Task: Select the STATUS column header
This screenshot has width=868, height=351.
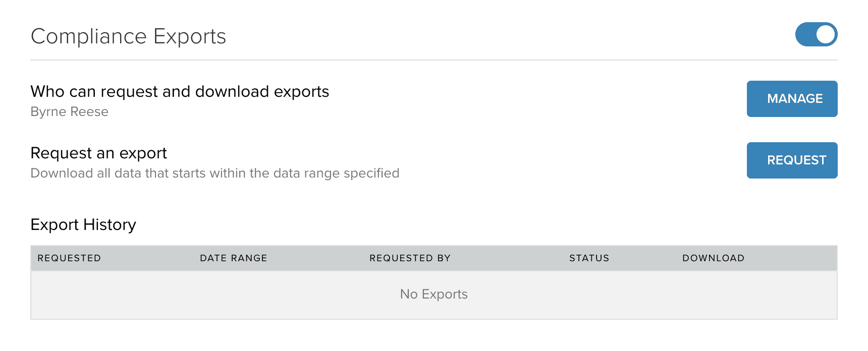Action: pos(589,258)
